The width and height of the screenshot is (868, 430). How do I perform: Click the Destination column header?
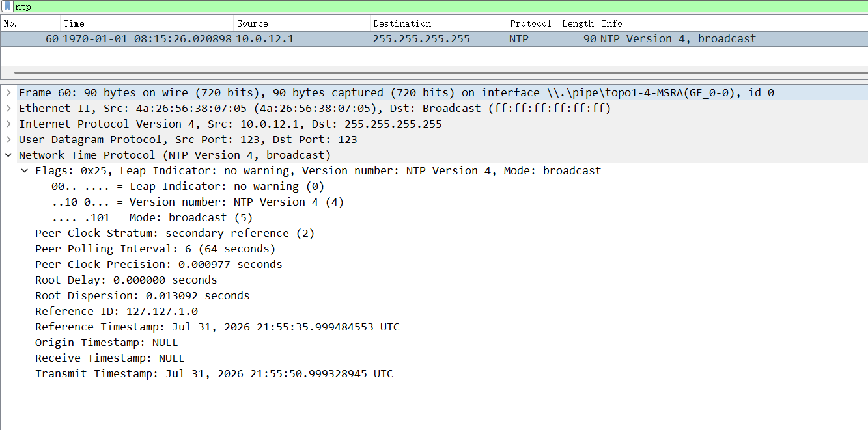pyautogui.click(x=439, y=23)
